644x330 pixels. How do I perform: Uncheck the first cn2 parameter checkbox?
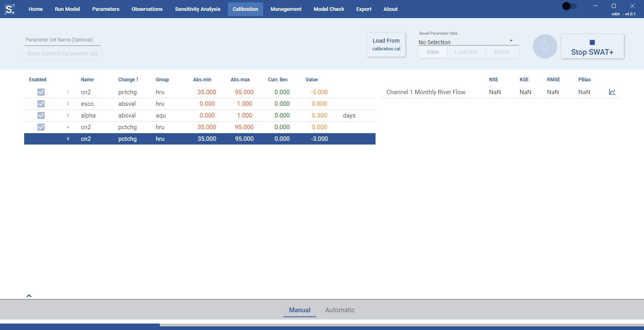coord(41,92)
